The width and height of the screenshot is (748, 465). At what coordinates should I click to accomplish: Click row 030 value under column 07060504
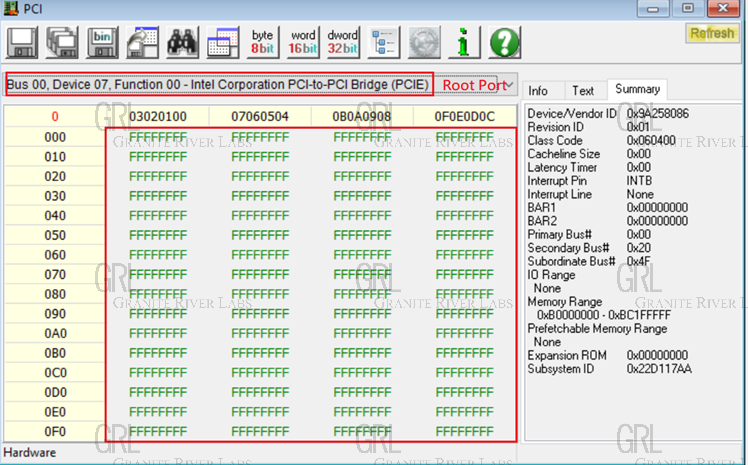[260, 196]
